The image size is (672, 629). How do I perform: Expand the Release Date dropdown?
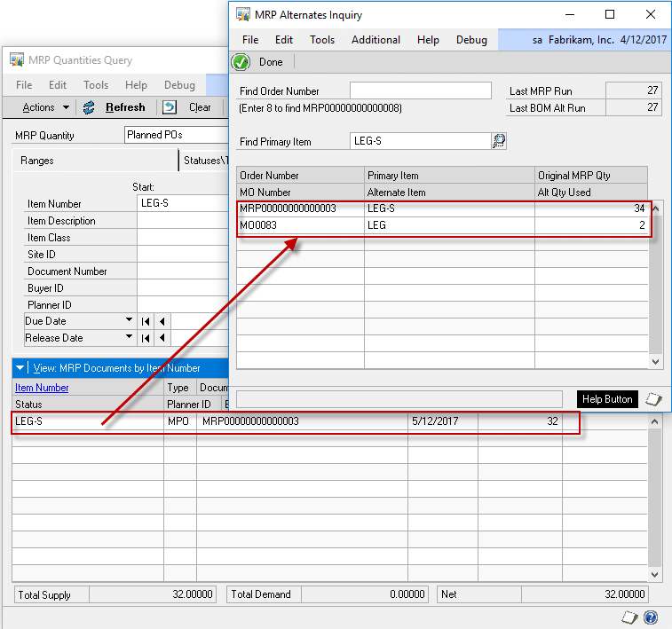tap(129, 338)
